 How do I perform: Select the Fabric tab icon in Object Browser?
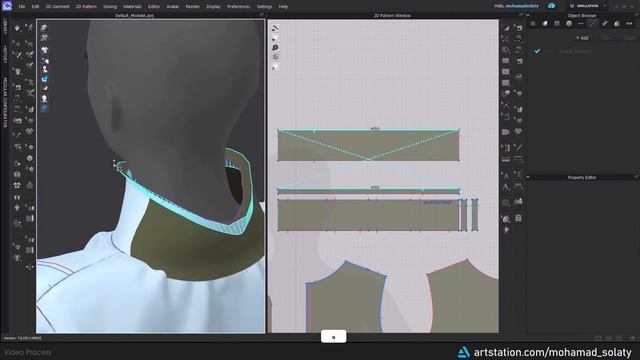pyautogui.click(x=545, y=24)
